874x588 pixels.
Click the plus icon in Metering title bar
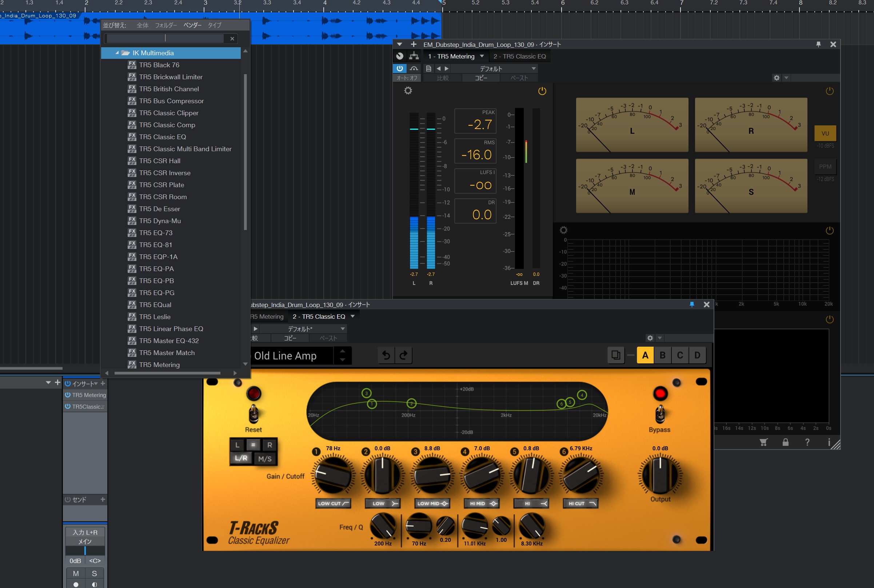coord(414,44)
